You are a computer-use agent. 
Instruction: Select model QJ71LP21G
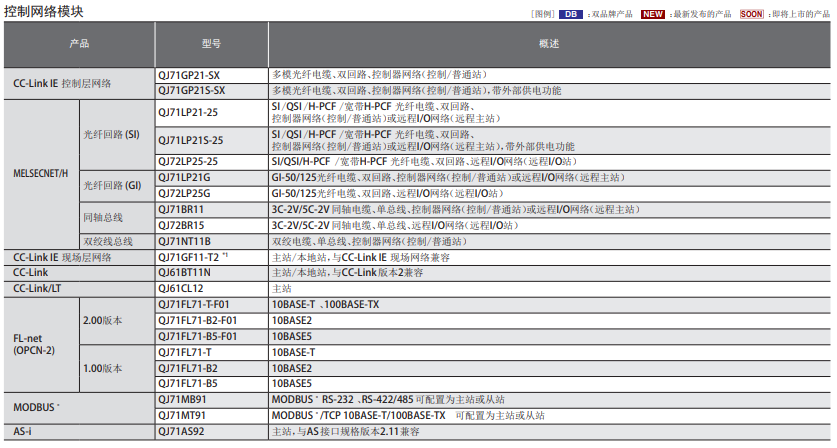[184, 177]
